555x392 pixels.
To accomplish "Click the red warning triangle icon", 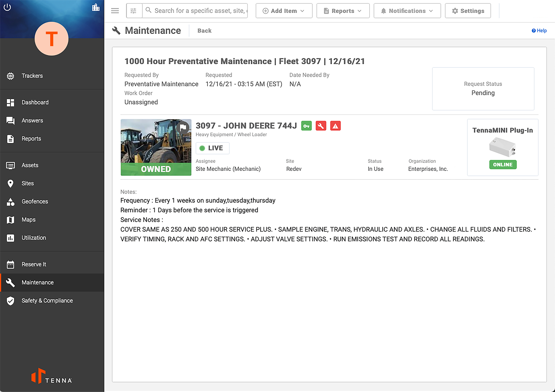I will click(x=335, y=126).
